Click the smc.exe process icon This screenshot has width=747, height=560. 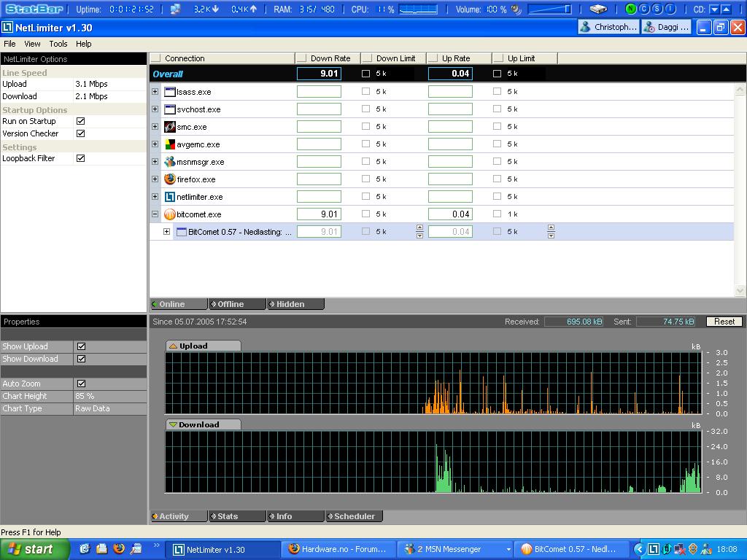click(169, 127)
